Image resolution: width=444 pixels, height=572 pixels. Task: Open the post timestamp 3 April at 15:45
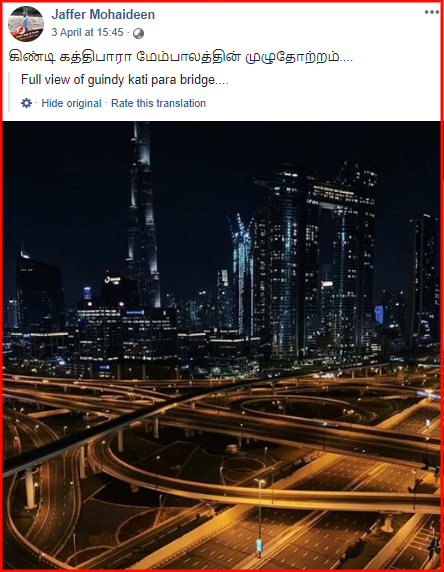[x=87, y=32]
